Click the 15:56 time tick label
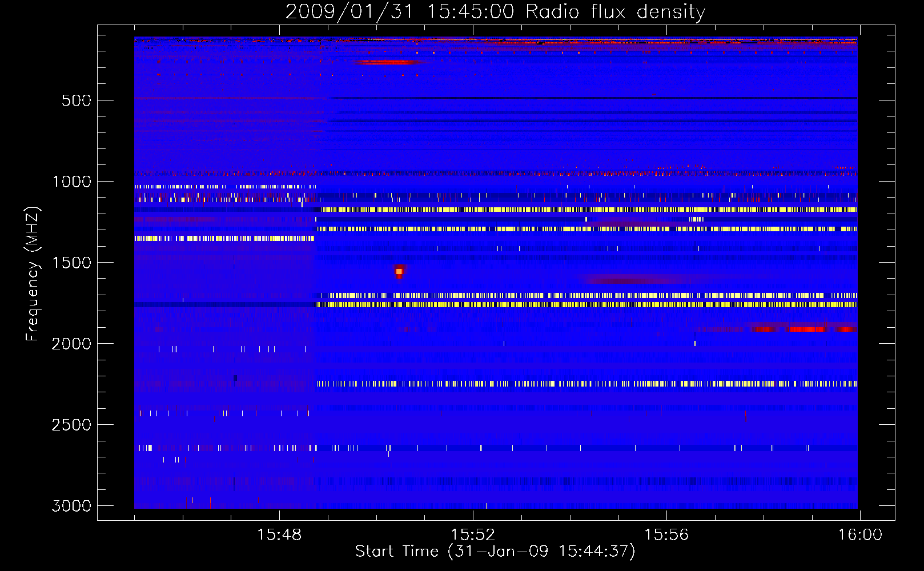 pyautogui.click(x=666, y=535)
